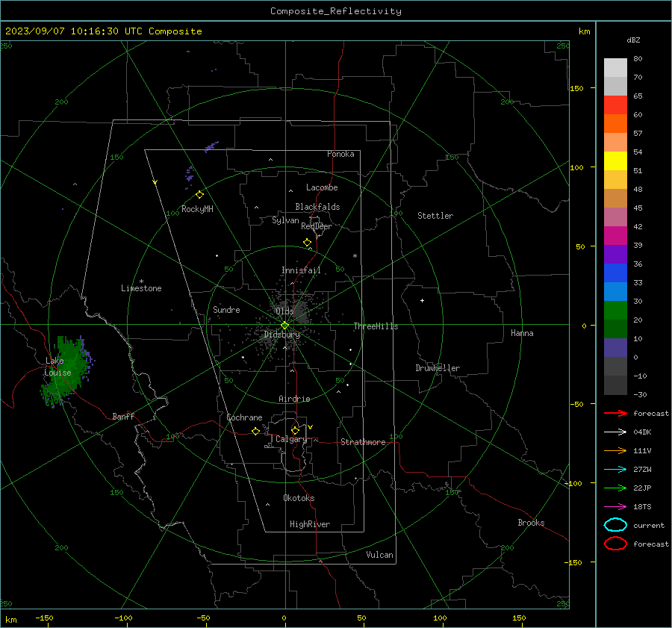This screenshot has height=628, width=672.
Task: Click the red 'forecast' ellipse legend icon
Action: click(x=615, y=544)
